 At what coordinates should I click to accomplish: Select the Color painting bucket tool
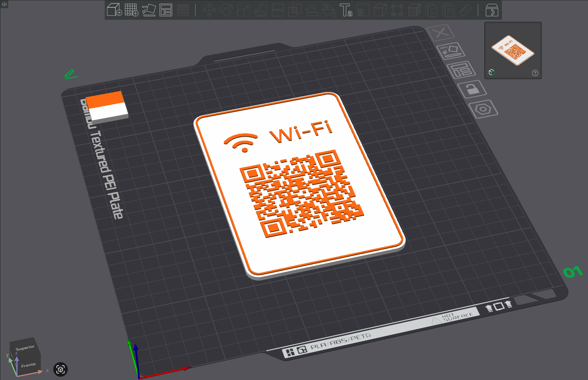[x=329, y=10]
